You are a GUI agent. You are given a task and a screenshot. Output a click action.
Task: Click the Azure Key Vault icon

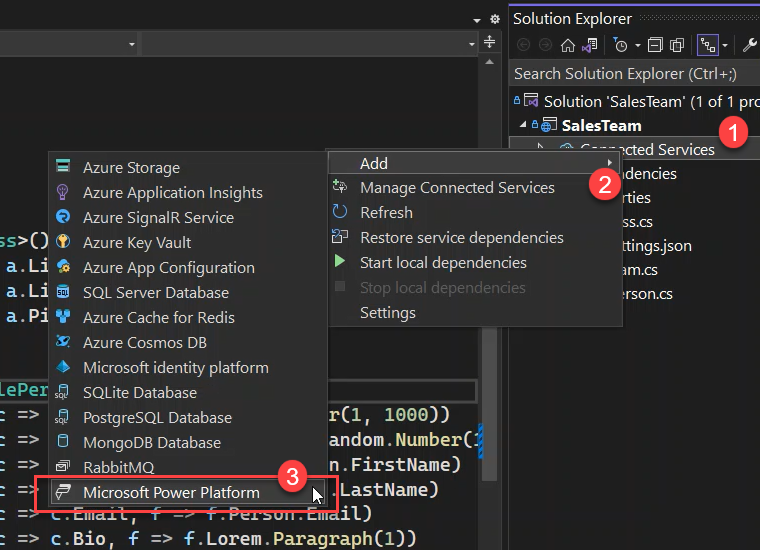pyautogui.click(x=63, y=241)
